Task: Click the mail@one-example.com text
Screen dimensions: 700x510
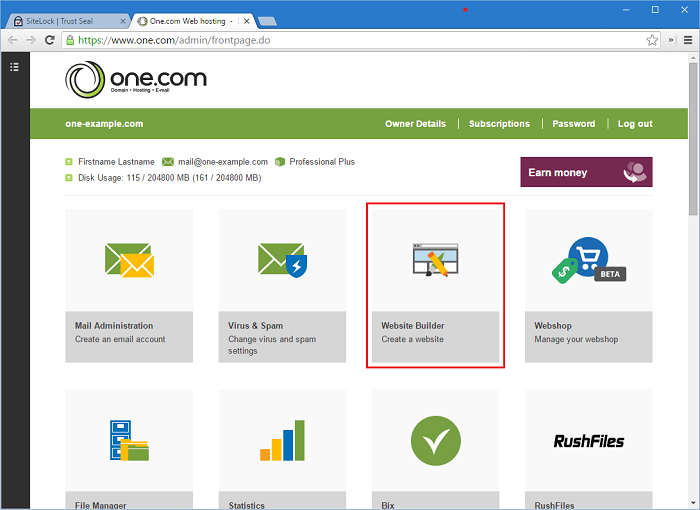Action: [223, 162]
